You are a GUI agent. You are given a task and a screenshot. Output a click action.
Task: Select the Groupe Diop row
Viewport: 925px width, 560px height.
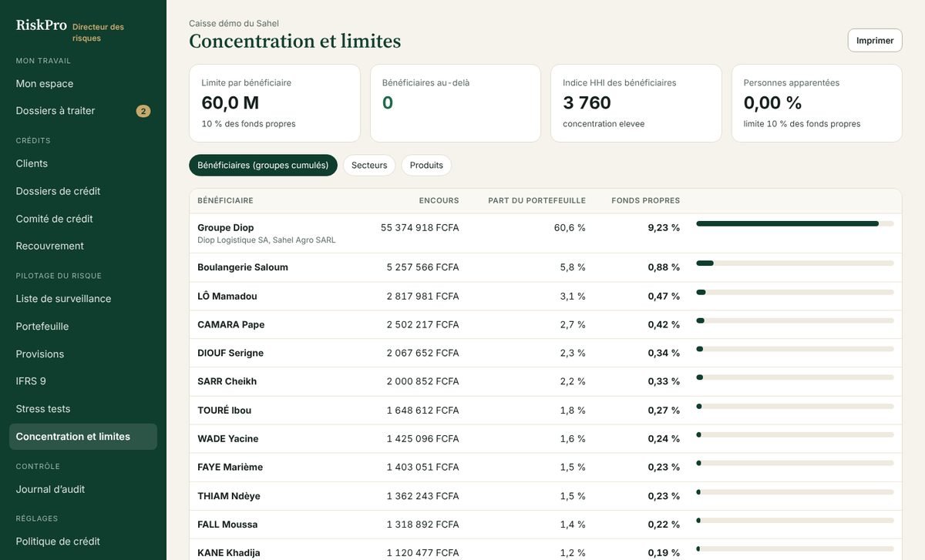546,233
